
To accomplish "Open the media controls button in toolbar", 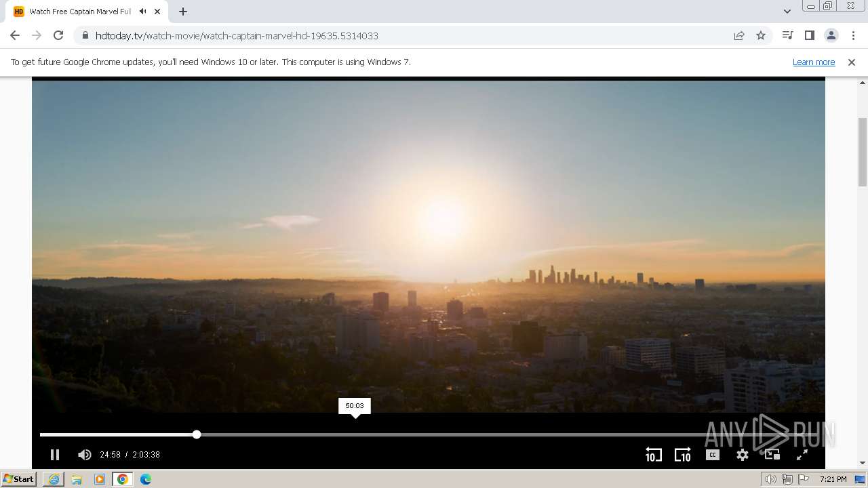I will [x=787, y=35].
